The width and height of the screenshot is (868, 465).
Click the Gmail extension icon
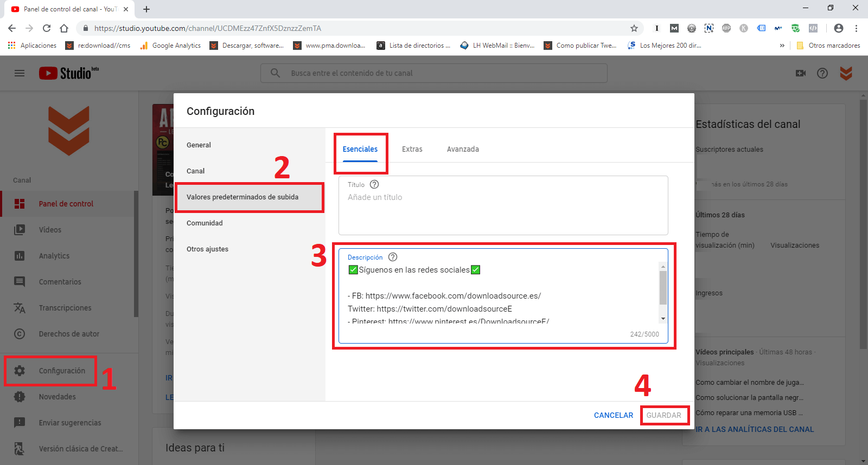[674, 28]
